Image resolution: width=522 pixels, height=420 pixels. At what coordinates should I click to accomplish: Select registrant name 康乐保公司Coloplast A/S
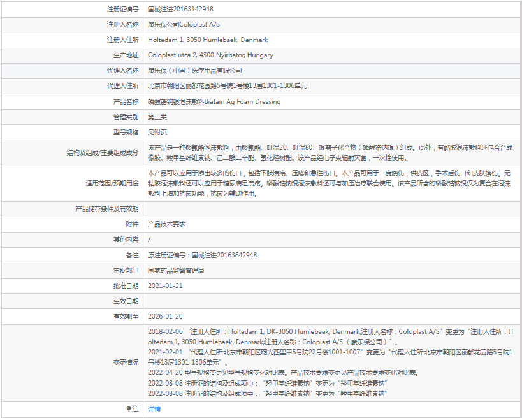(184, 25)
